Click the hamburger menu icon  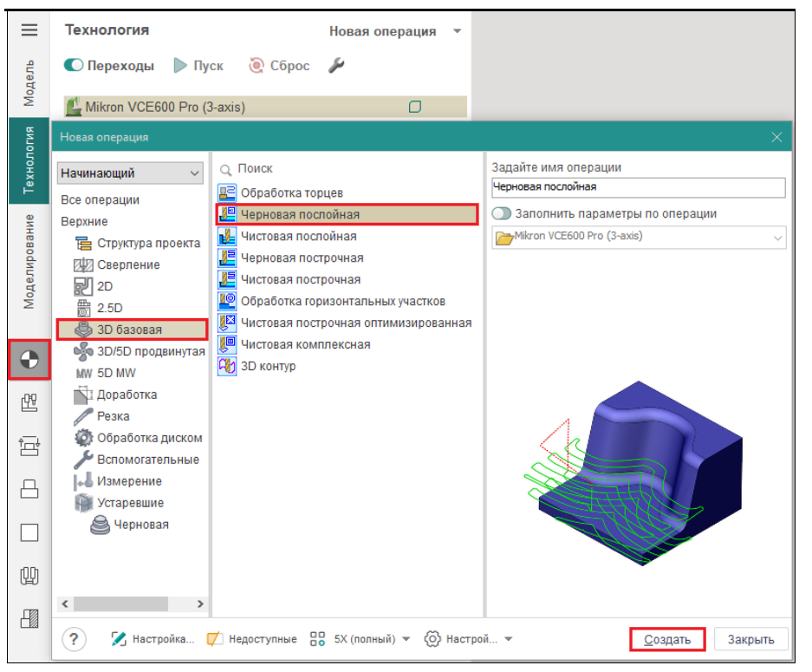click(x=29, y=29)
